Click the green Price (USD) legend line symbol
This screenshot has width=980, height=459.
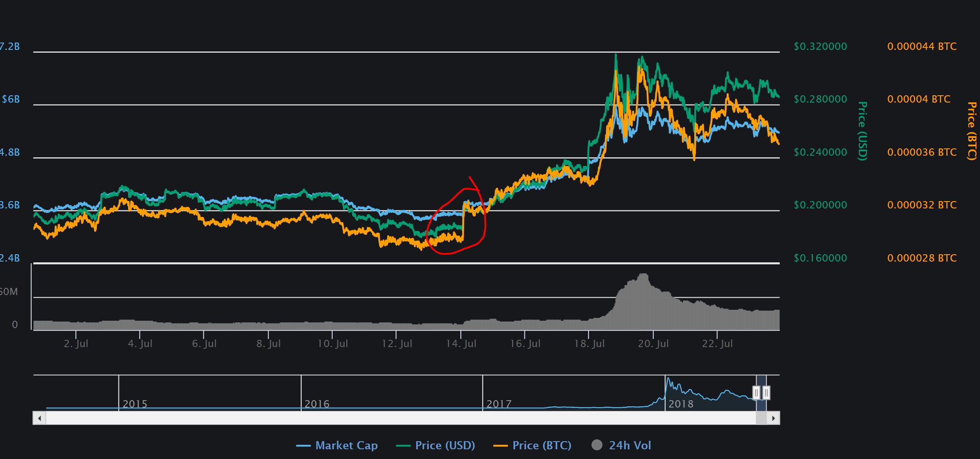[x=403, y=446]
